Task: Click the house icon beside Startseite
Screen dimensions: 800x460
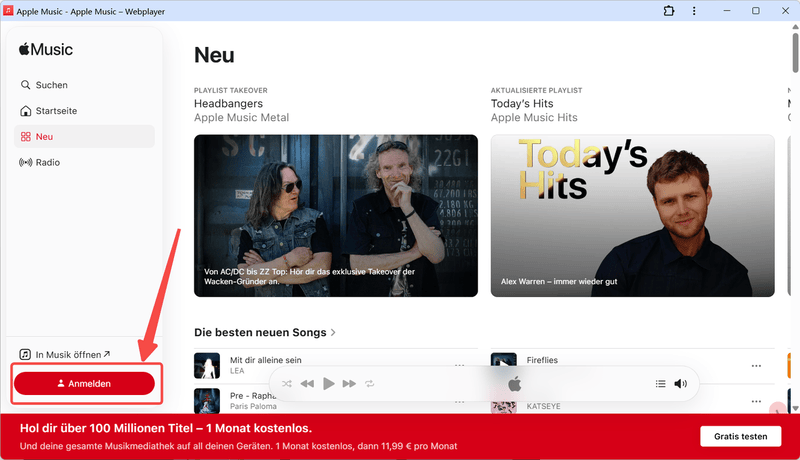Action: tap(26, 111)
